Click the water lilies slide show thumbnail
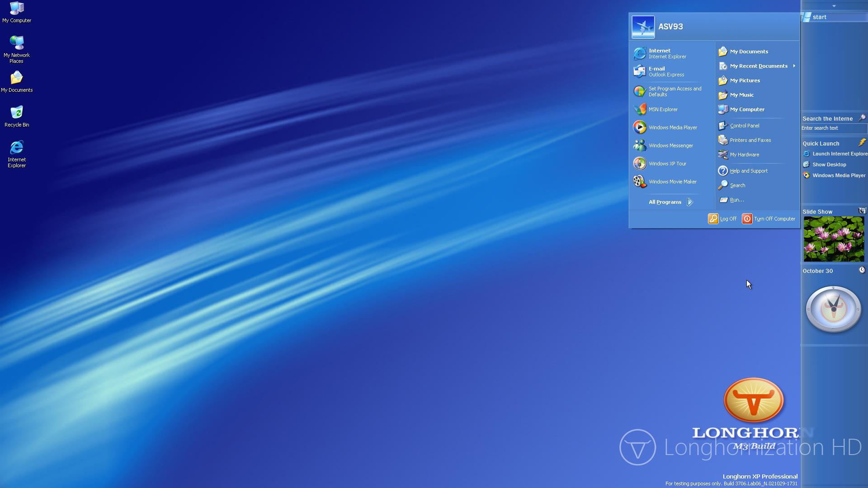868x488 pixels. tap(833, 239)
